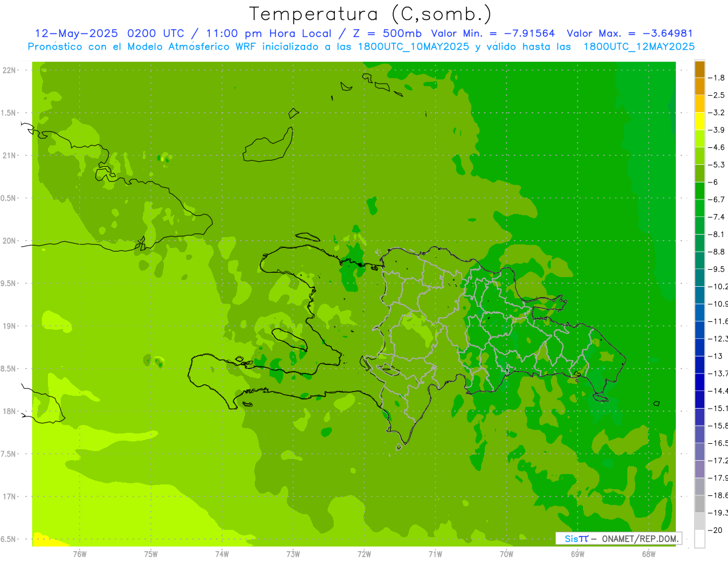
Task: Click the '19N' latitude axis label
Action: [8, 326]
